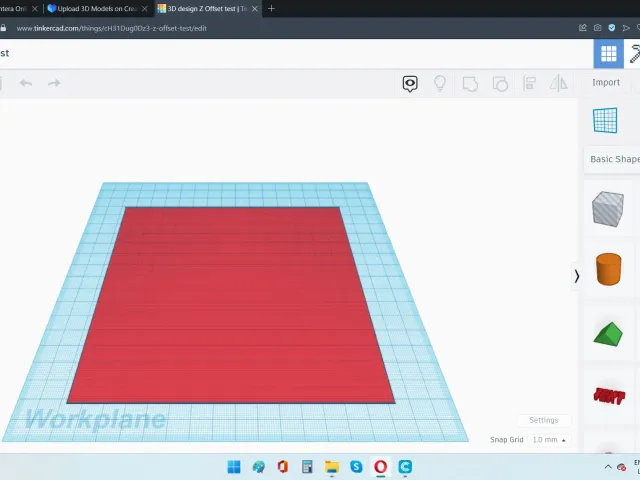The width and height of the screenshot is (640, 480).
Task: Open Skype from the taskbar
Action: coord(356,467)
